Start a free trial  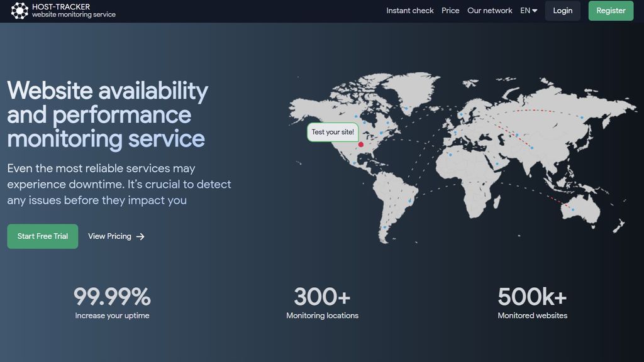(x=42, y=236)
